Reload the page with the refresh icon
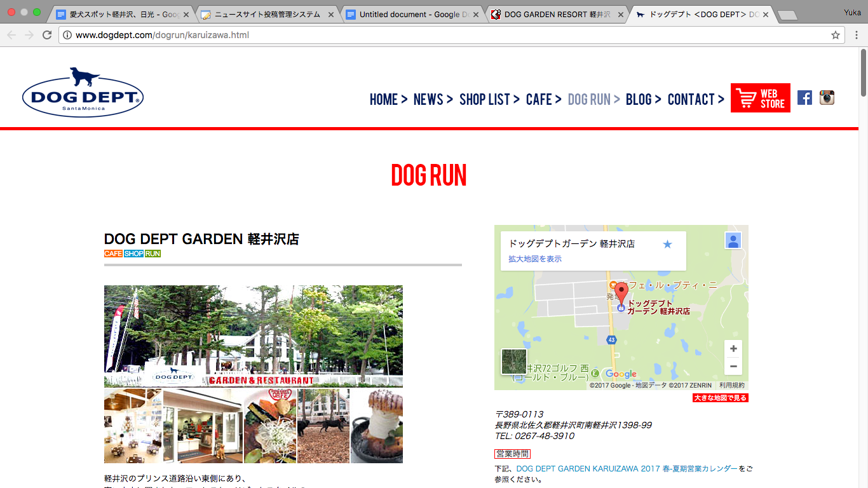Image resolution: width=868 pixels, height=488 pixels. [47, 35]
